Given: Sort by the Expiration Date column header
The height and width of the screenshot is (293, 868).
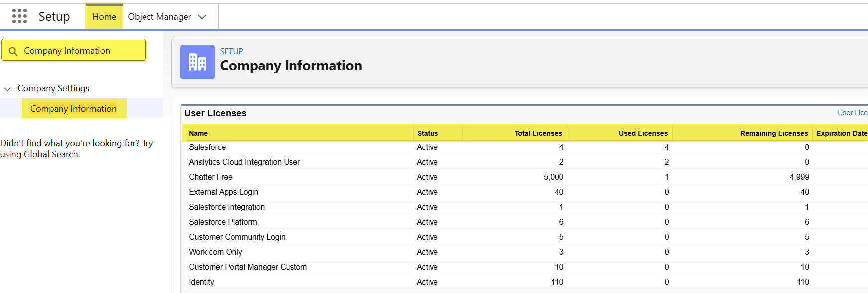Looking at the screenshot, I should [x=842, y=133].
